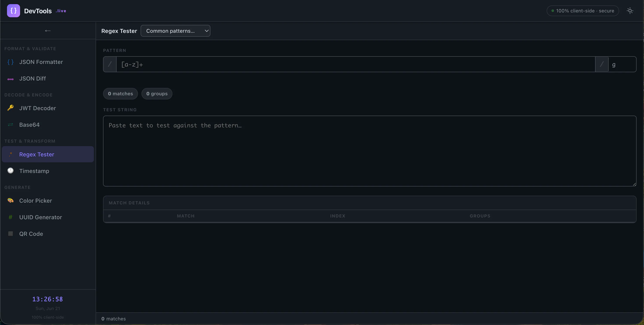Click the bottom status bar 0 matches
Viewport: 644px width, 325px height.
(114, 319)
